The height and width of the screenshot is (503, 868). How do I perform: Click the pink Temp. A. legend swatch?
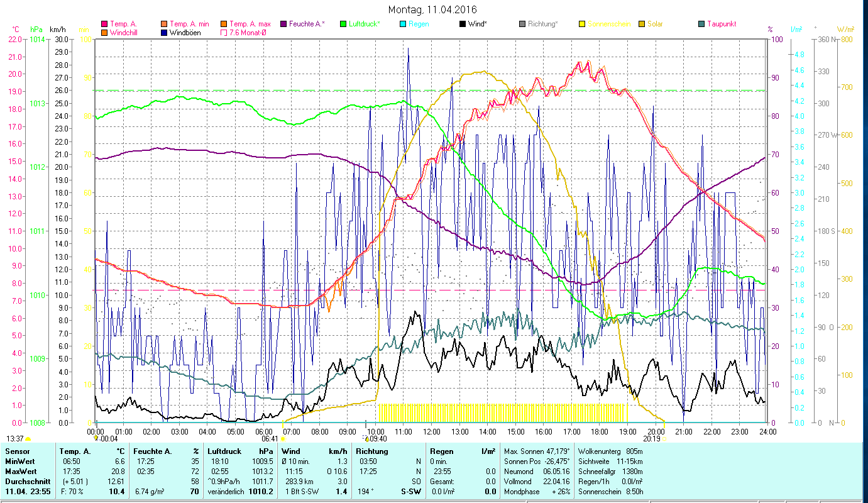(x=104, y=24)
